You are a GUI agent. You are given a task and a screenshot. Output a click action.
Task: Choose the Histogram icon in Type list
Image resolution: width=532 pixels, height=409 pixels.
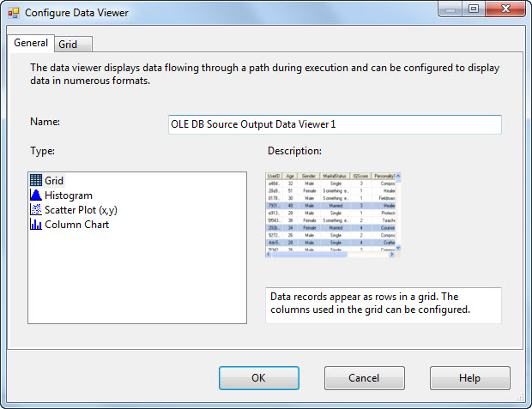tap(36, 195)
